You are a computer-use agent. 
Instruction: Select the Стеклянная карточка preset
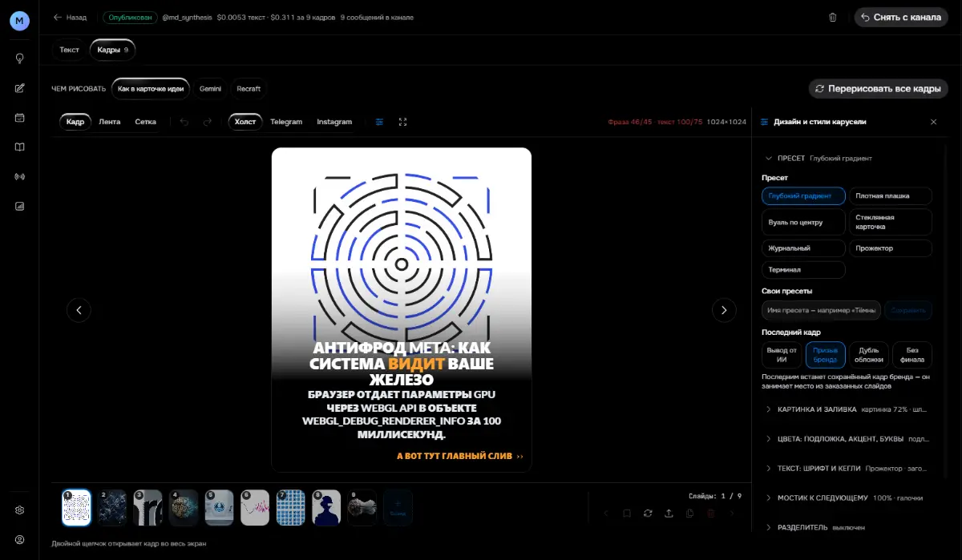(890, 222)
